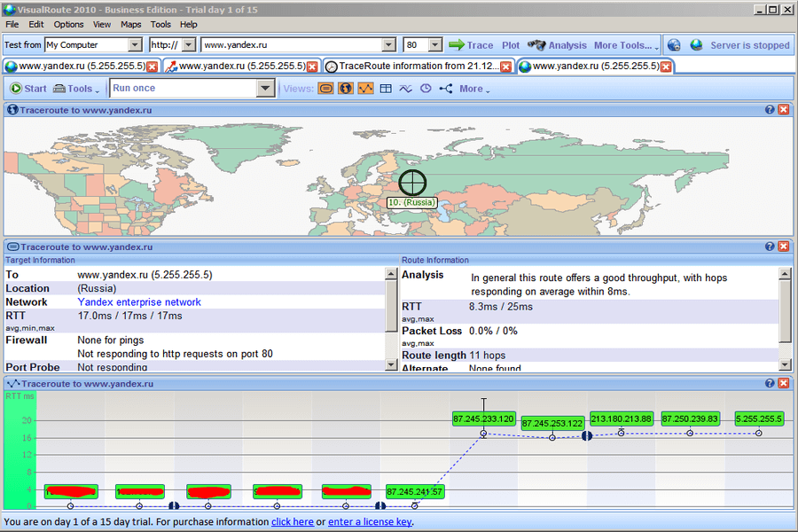Click the globe icon beside Server status
This screenshot has width=798, height=532.
click(x=696, y=45)
